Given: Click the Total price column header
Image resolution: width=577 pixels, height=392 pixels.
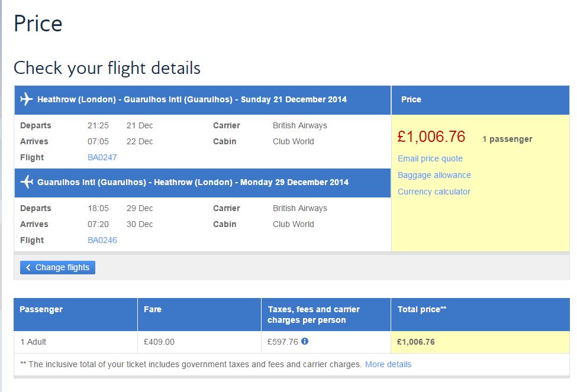Looking at the screenshot, I should 421,309.
